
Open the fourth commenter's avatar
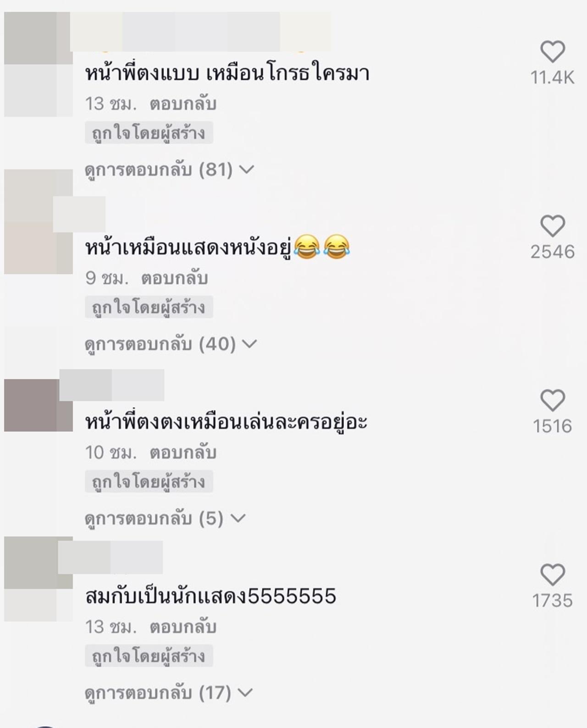pyautogui.click(x=38, y=579)
